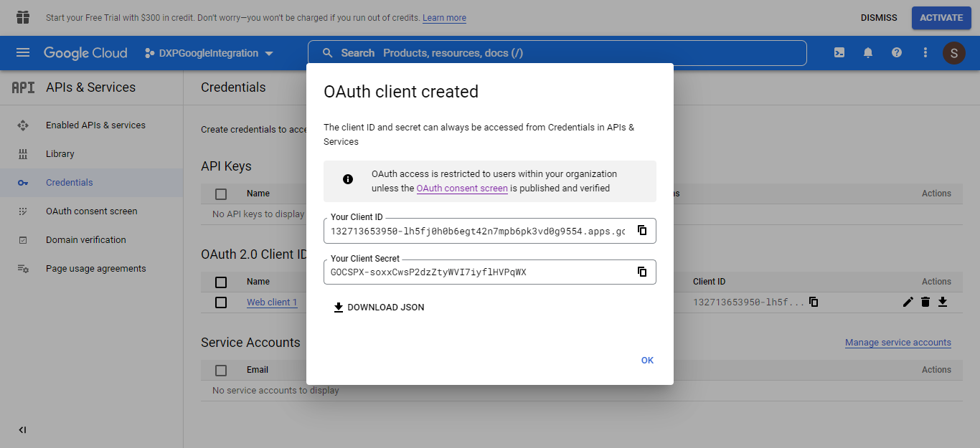Copy the Client ID to clipboard
Image resolution: width=980 pixels, height=448 pixels.
pyautogui.click(x=642, y=231)
